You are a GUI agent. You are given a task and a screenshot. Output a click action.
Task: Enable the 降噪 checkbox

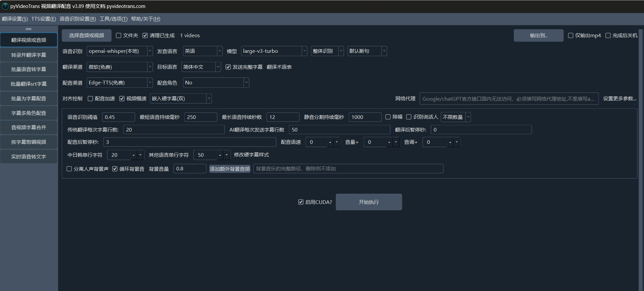tap(388, 117)
